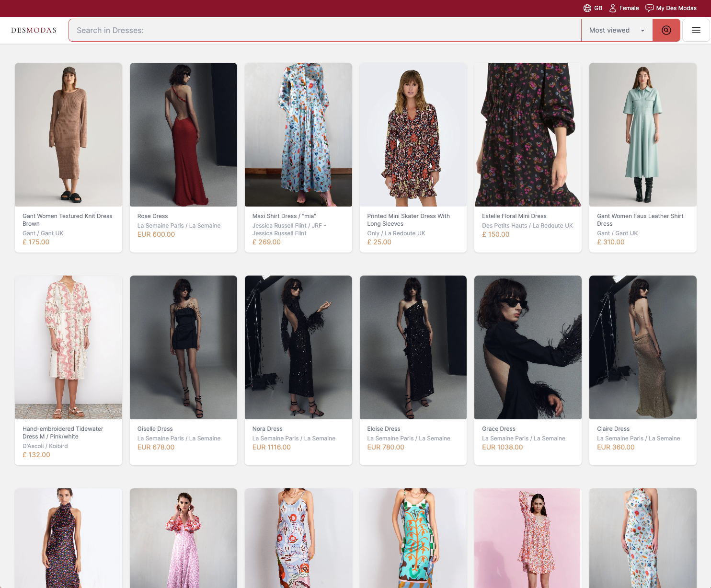Image resolution: width=711 pixels, height=588 pixels.
Task: Click price £ 25.00
Action: click(379, 242)
